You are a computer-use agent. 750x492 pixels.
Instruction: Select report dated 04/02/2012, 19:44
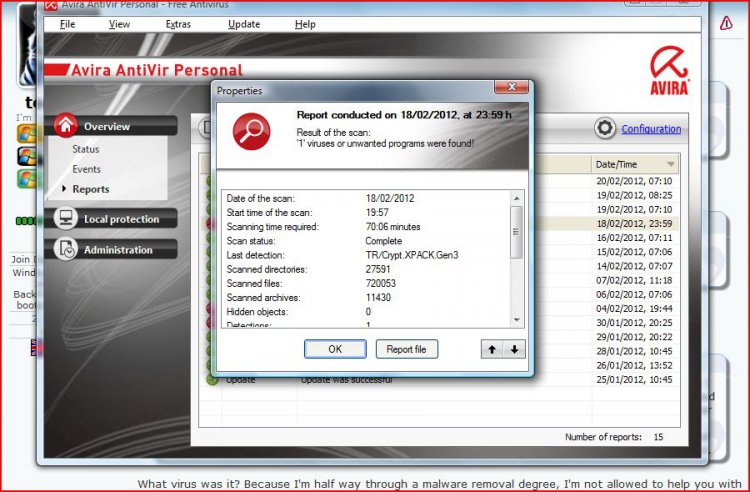[634, 308]
